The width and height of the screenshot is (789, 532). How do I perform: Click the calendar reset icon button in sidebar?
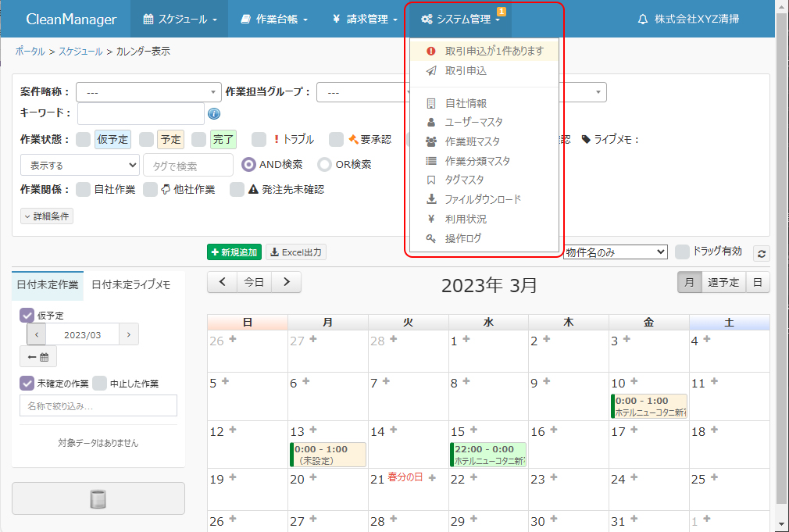[38, 357]
